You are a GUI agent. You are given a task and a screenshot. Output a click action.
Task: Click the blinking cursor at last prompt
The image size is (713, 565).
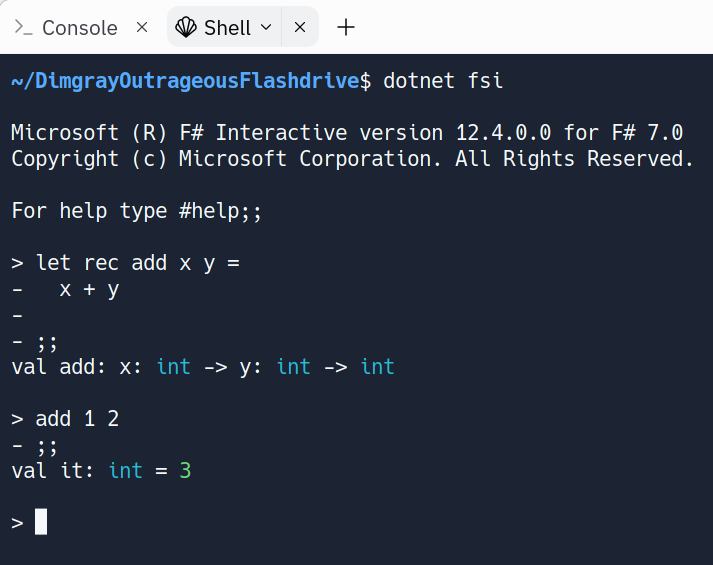[41, 521]
